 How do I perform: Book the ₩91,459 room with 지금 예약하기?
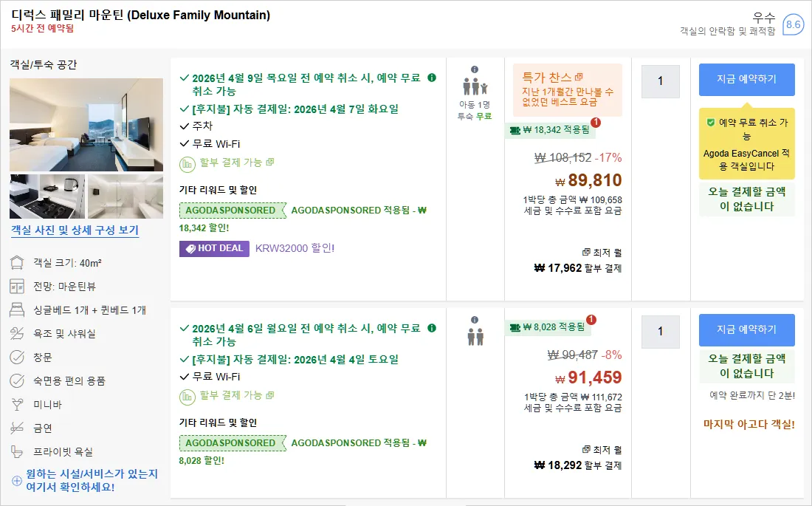click(x=747, y=329)
